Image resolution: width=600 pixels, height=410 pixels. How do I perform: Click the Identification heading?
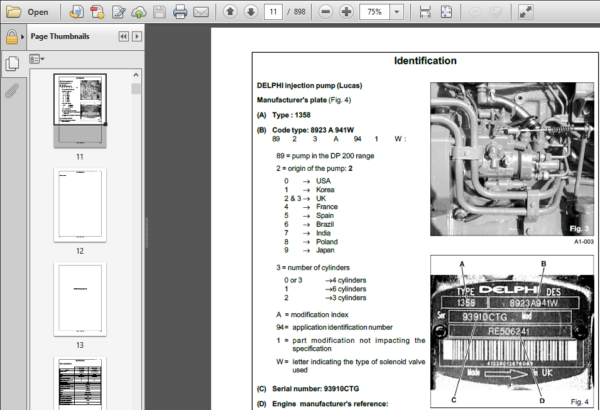click(425, 61)
